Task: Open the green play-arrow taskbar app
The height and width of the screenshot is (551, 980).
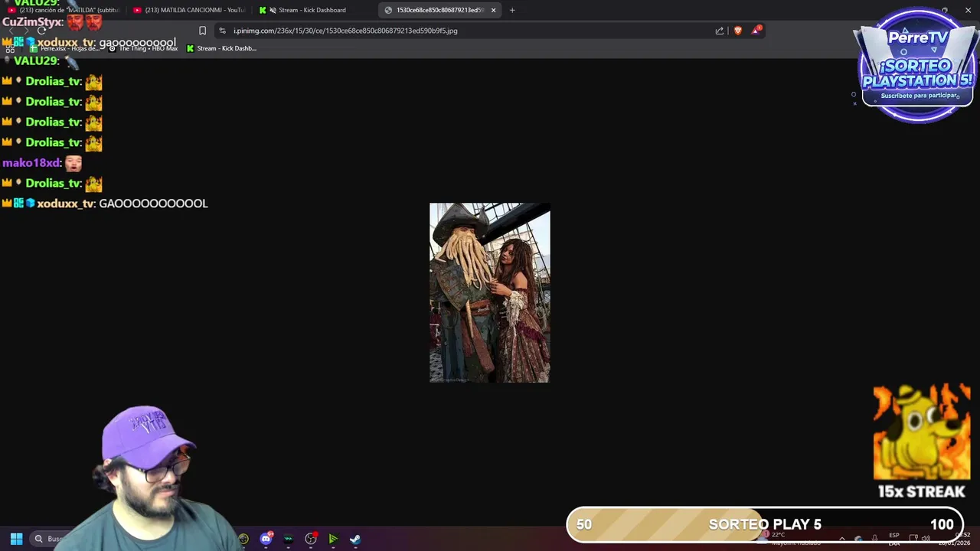Action: tap(333, 539)
